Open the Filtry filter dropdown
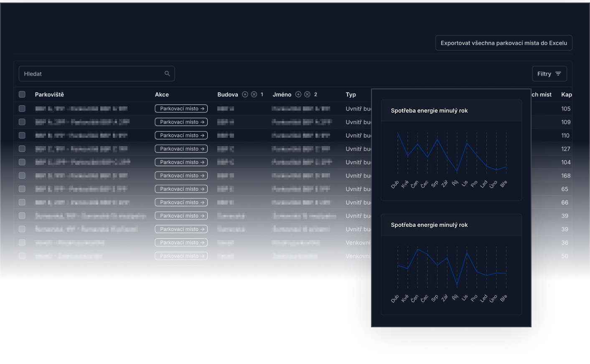 tap(549, 74)
